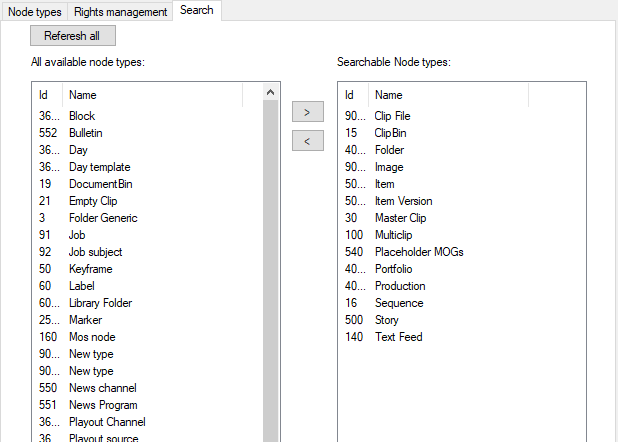Sort searchable list by its Name column header
The image size is (618, 442).
click(448, 95)
